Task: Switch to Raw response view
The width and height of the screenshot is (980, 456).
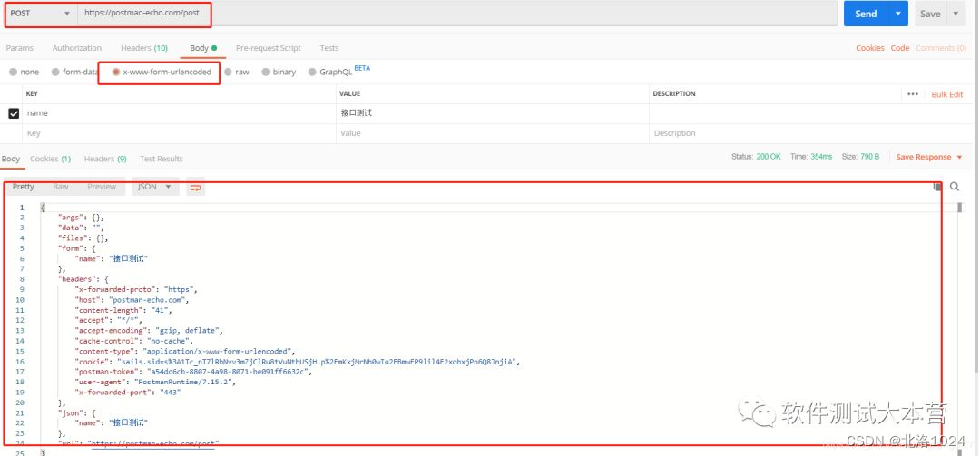Action: click(61, 187)
